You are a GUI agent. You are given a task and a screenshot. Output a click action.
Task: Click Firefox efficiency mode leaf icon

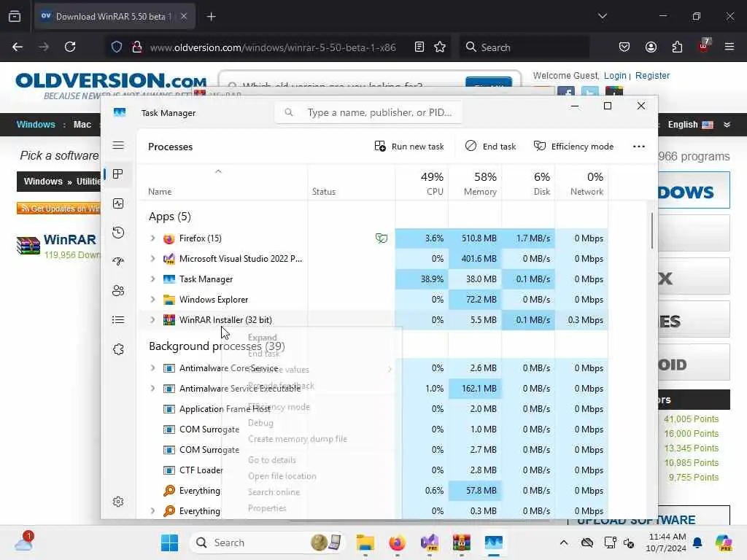coord(381,238)
